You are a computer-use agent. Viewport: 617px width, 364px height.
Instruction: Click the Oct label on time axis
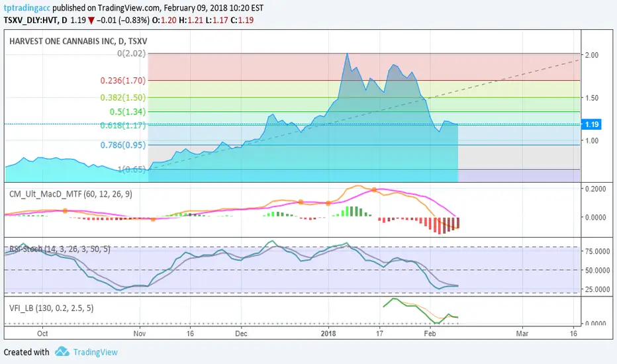[x=42, y=334]
